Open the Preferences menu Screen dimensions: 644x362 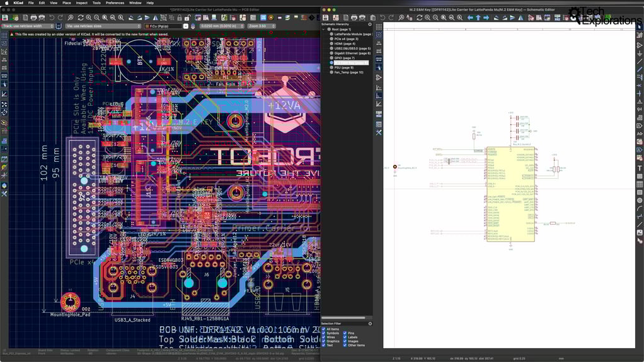pyautogui.click(x=115, y=3)
